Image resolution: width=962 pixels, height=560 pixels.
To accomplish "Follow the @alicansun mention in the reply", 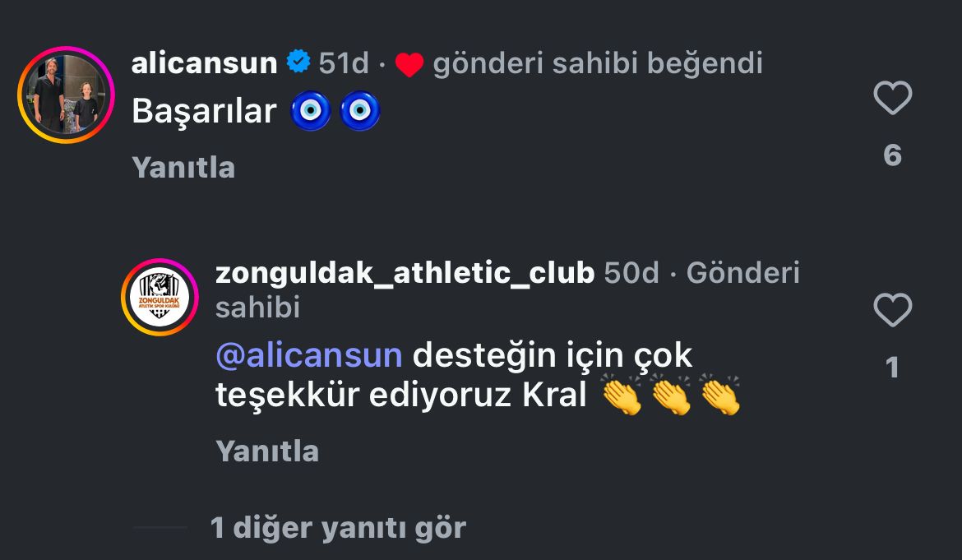I will pyautogui.click(x=309, y=356).
